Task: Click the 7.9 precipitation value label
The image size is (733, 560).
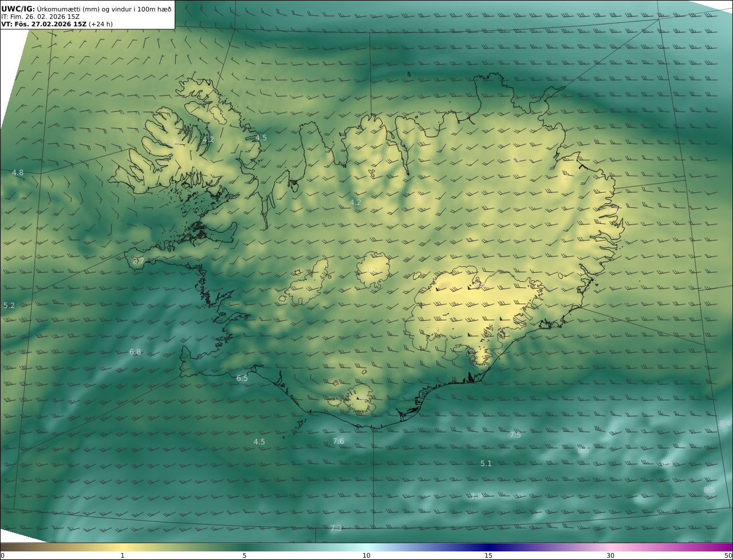Action: point(476,496)
